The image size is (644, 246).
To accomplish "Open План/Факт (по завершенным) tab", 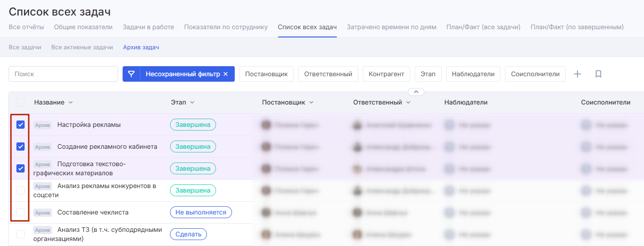I will (x=577, y=27).
